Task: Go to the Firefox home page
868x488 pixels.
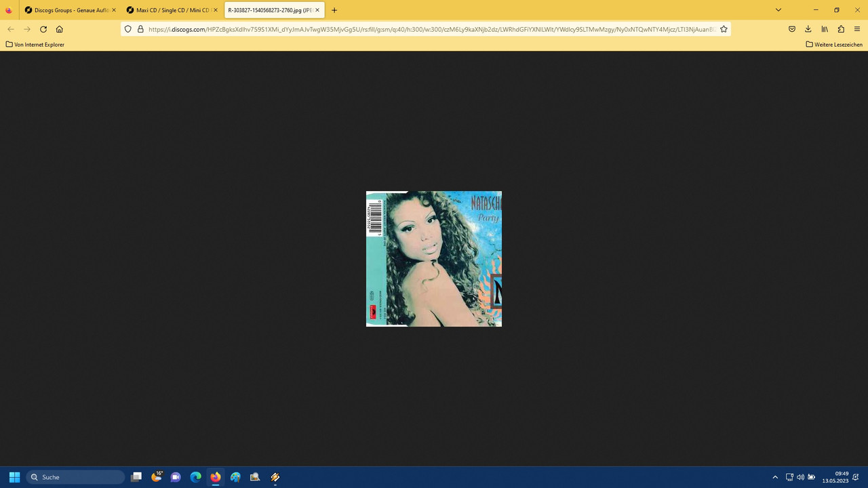Action: point(60,29)
